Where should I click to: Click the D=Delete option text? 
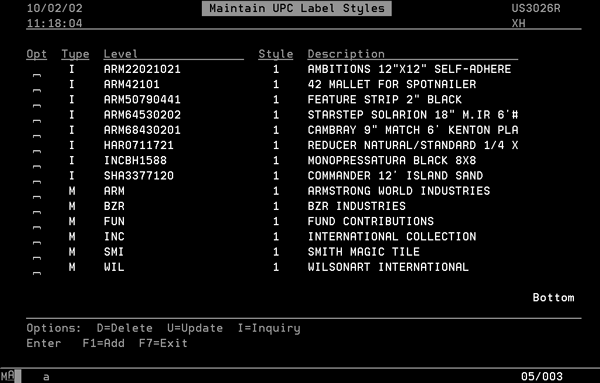tap(124, 328)
